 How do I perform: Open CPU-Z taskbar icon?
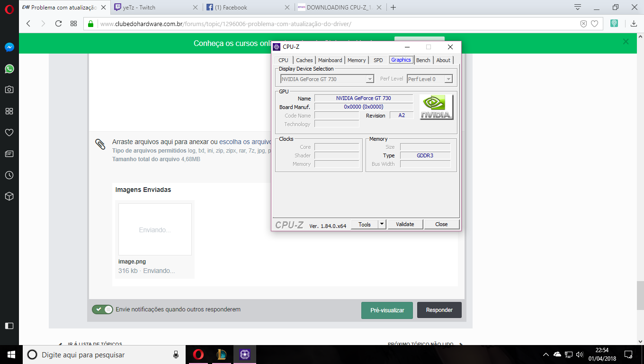(x=244, y=355)
